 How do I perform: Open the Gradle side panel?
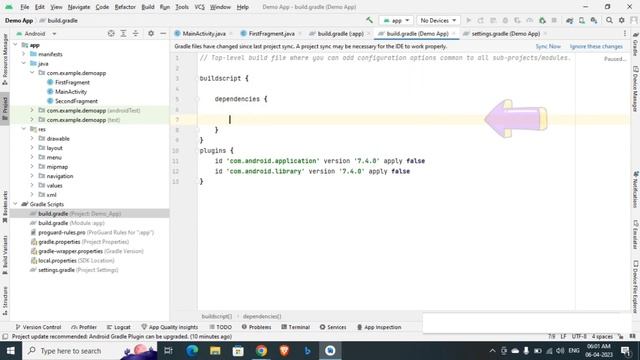pyautogui.click(x=635, y=44)
